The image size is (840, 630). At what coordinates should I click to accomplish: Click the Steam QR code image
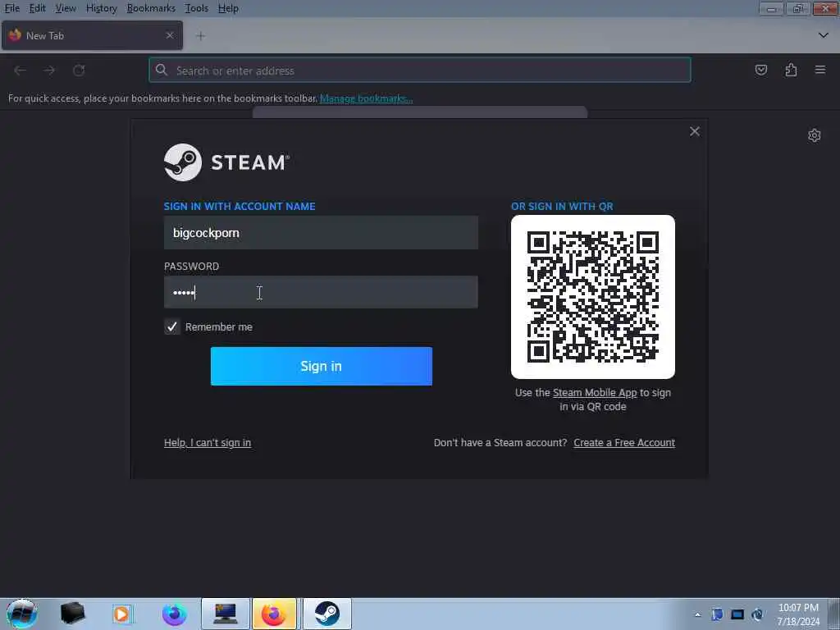coord(593,297)
